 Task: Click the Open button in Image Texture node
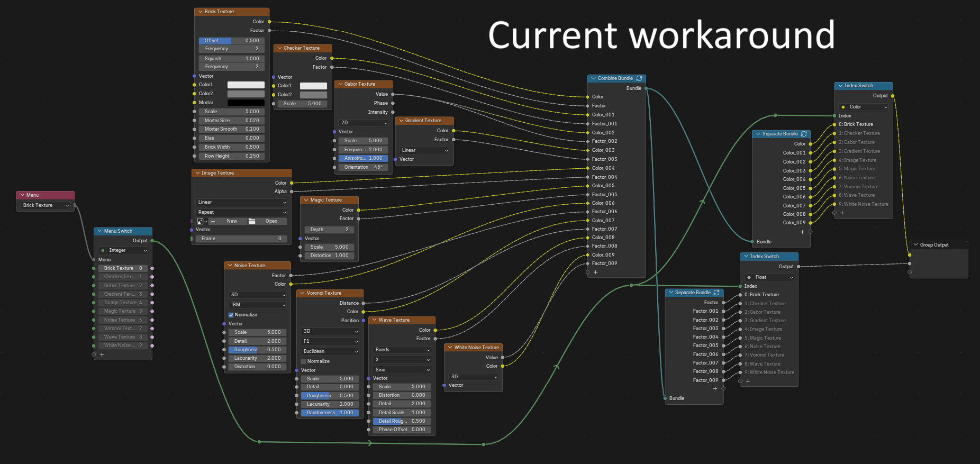point(271,221)
